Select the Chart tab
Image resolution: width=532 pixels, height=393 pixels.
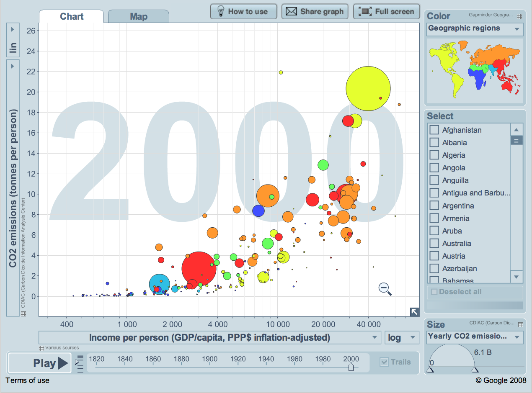[72, 17]
